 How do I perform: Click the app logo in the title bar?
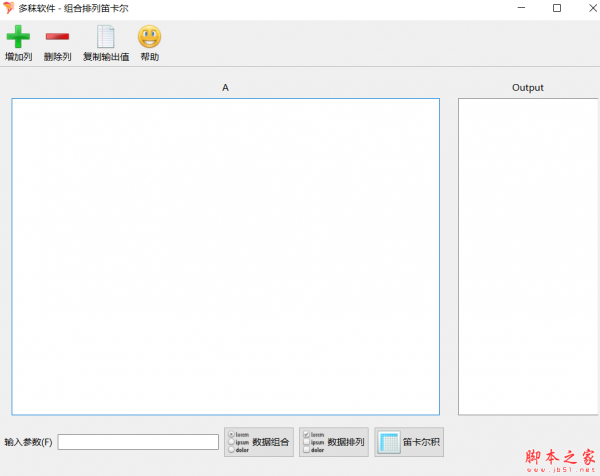coord(8,8)
